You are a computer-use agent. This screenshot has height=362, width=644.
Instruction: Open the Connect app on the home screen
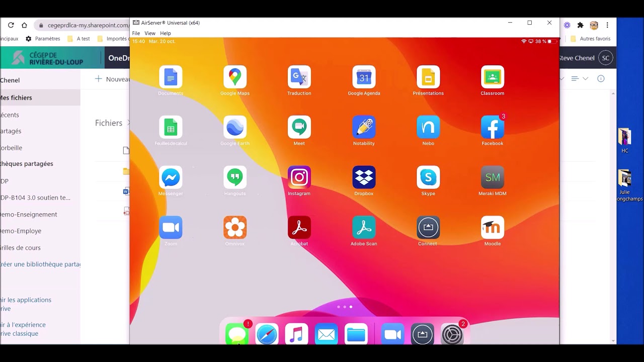[428, 228]
